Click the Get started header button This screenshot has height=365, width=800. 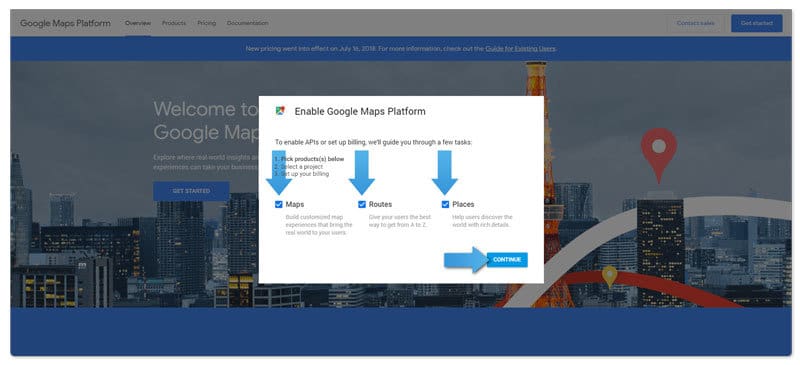click(x=757, y=23)
